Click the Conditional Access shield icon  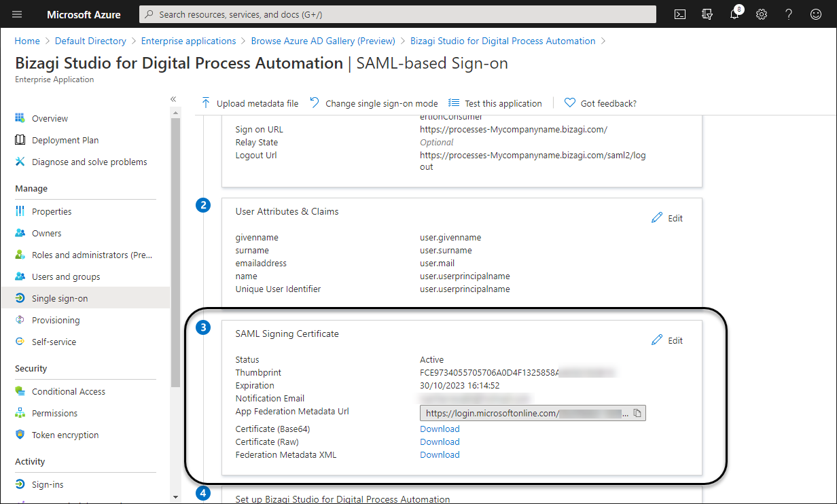pos(20,391)
